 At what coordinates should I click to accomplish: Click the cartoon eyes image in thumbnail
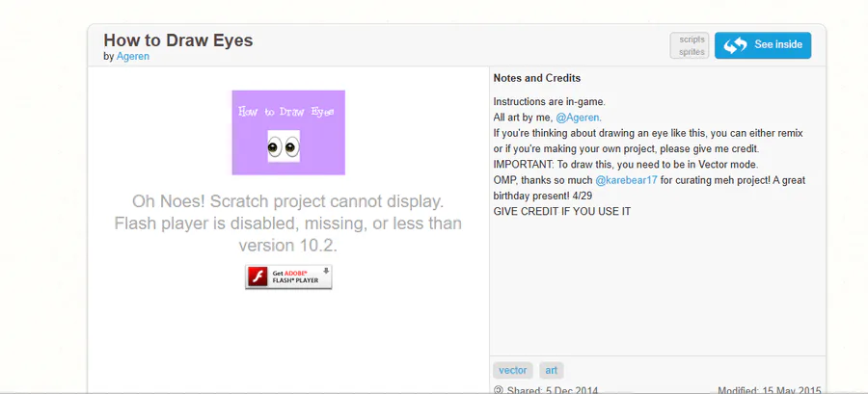(x=284, y=146)
